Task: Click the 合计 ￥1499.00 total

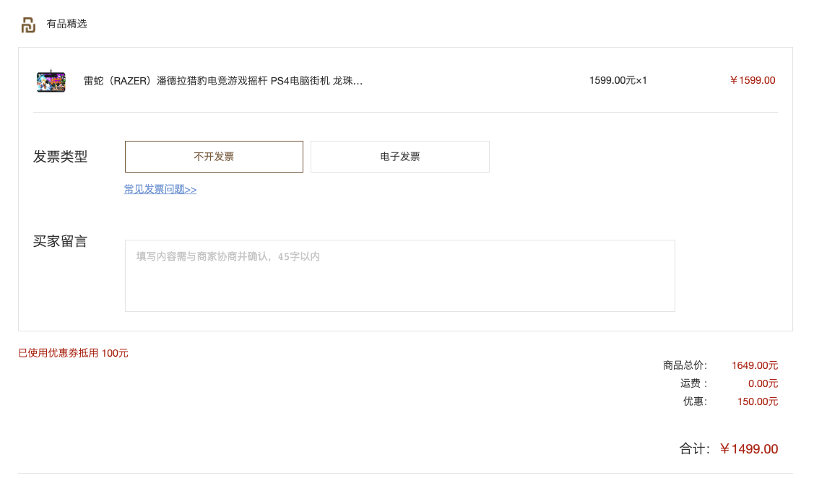Action: pos(748,449)
